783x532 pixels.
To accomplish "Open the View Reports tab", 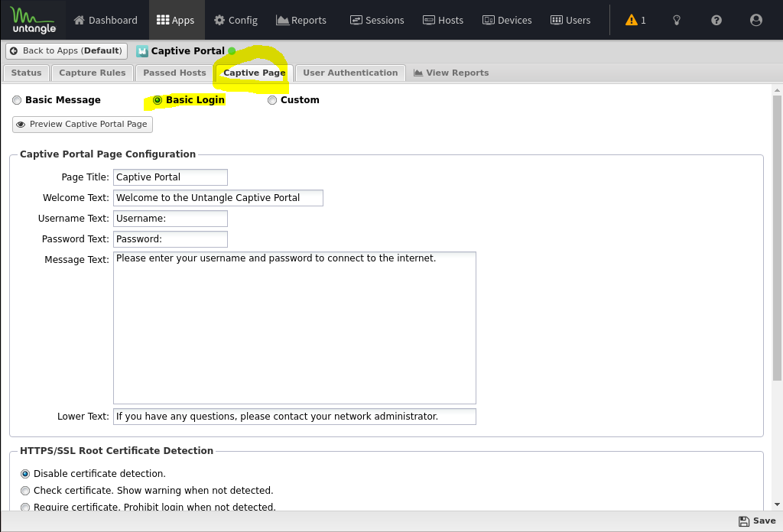I will (x=451, y=73).
